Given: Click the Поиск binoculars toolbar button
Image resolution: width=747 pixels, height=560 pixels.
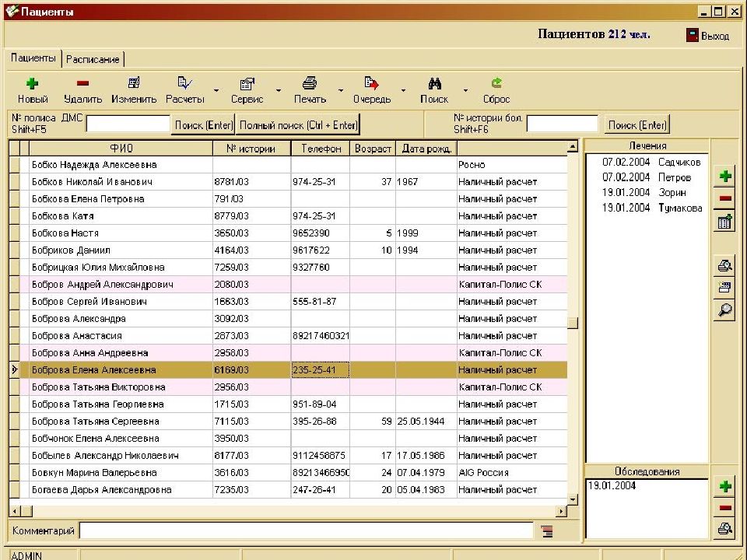Looking at the screenshot, I should click(434, 90).
